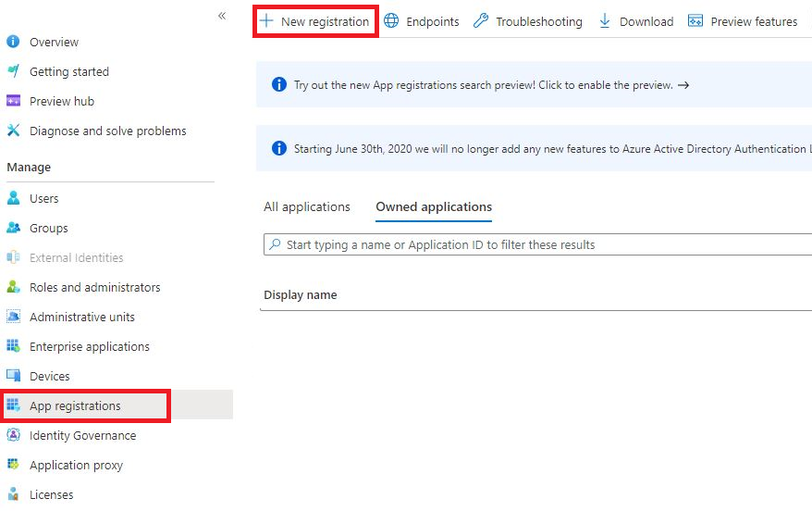Open Roles and administrators
This screenshot has height=511, width=812.
[x=94, y=287]
